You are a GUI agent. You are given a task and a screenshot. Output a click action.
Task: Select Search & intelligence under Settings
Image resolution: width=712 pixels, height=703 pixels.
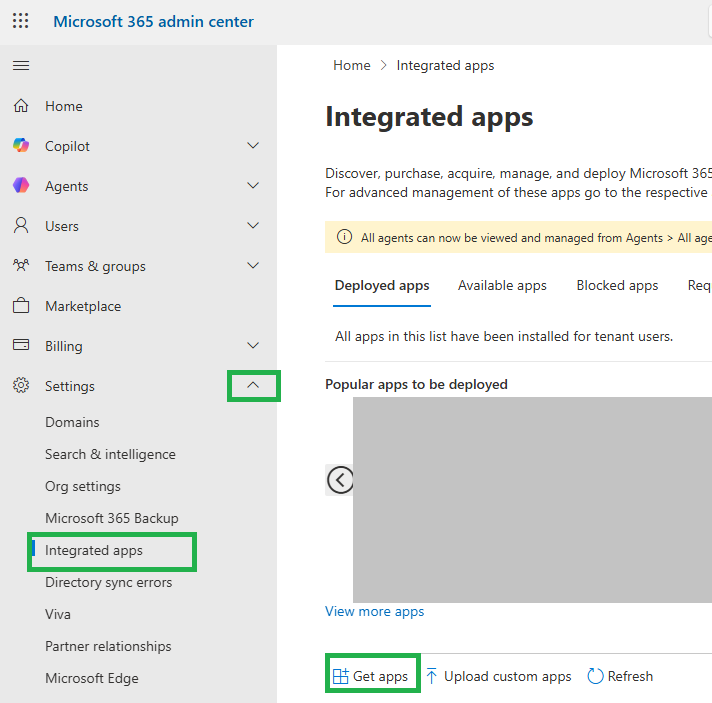[x=110, y=454]
